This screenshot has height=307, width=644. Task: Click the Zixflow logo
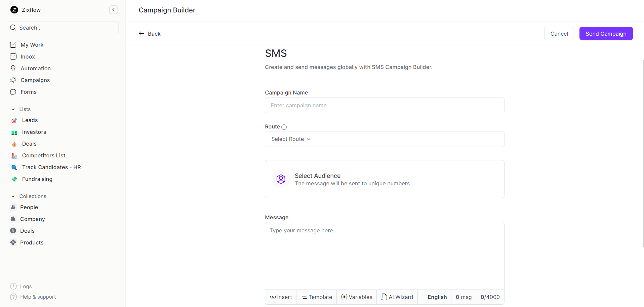coord(14,10)
